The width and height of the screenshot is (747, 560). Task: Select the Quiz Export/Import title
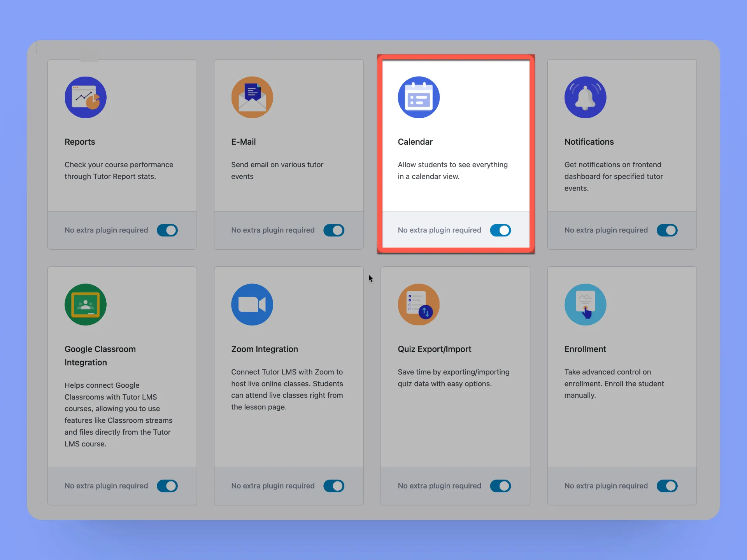click(x=435, y=349)
